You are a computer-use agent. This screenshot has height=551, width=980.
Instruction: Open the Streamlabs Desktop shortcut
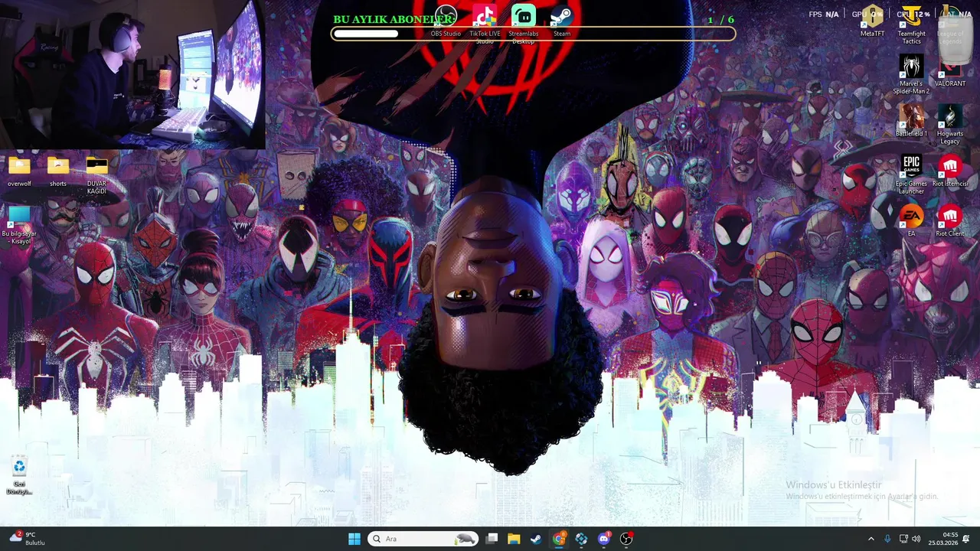pos(524,24)
